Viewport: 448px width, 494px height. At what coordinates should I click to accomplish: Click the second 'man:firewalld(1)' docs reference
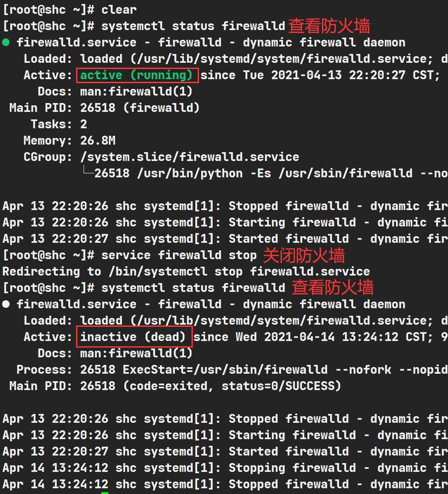136,353
